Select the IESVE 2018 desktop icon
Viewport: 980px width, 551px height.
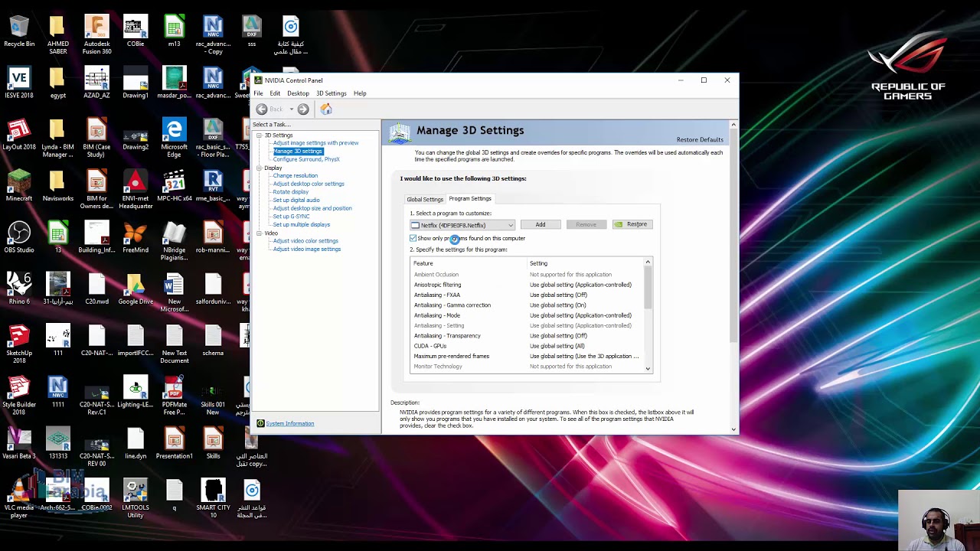click(x=19, y=83)
